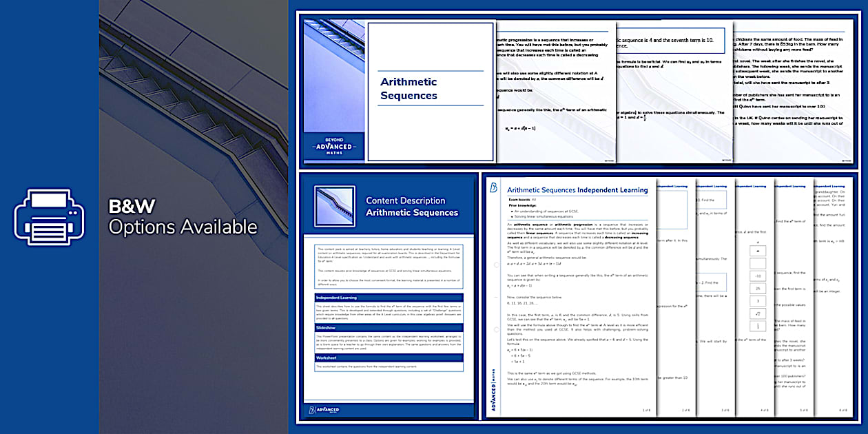Expand the Worksheet section header
The image size is (868, 434).
[x=388, y=359]
